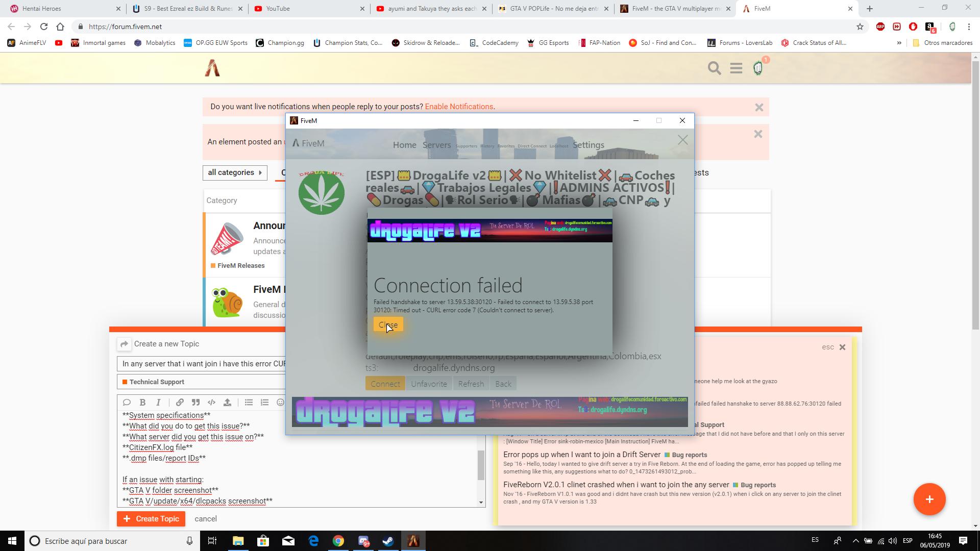
Task: Open the Technical Support category selector
Action: 202,382
